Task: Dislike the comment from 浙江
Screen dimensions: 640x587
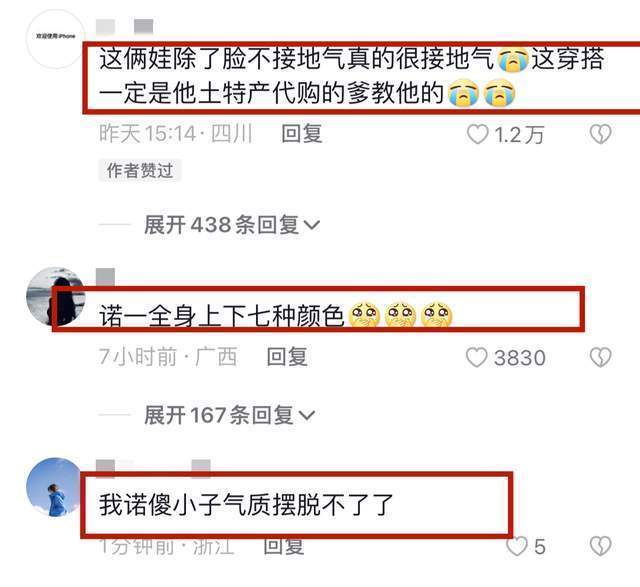Action: pos(600,546)
